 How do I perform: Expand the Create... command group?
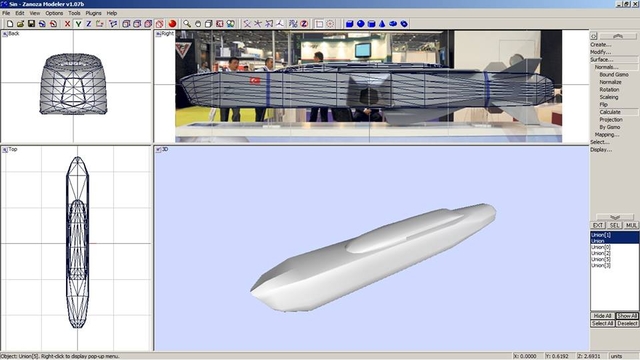coord(600,44)
